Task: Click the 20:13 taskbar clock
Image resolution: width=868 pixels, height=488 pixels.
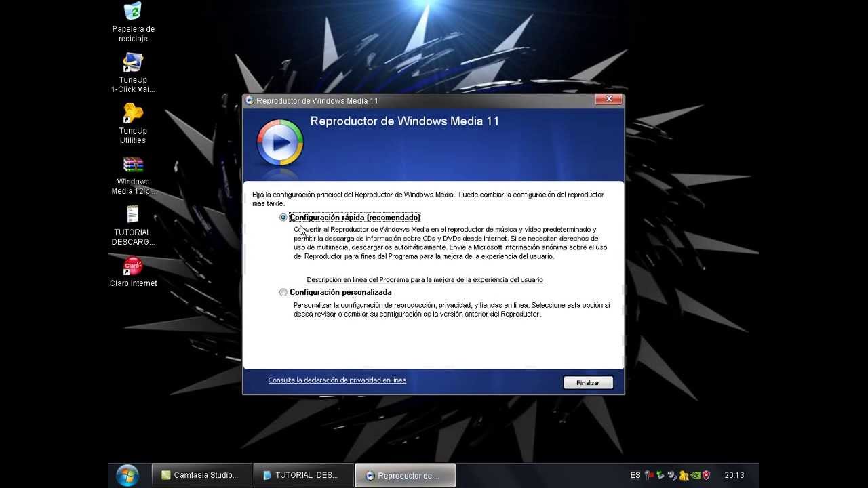Action: 734,475
